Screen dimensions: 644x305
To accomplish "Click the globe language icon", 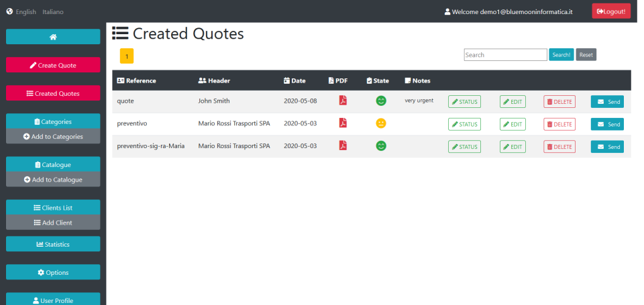I will pyautogui.click(x=9, y=11).
